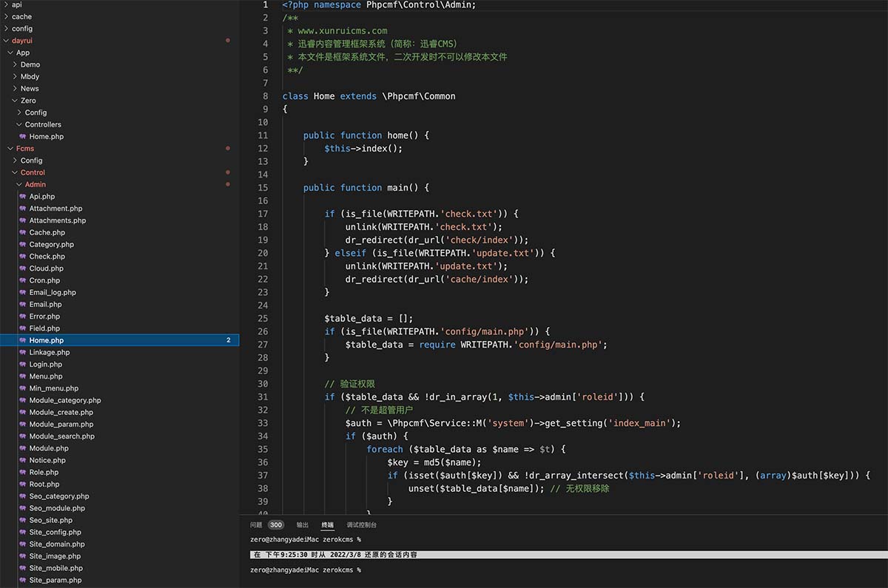Expand the cache folder chevron

click(6, 16)
